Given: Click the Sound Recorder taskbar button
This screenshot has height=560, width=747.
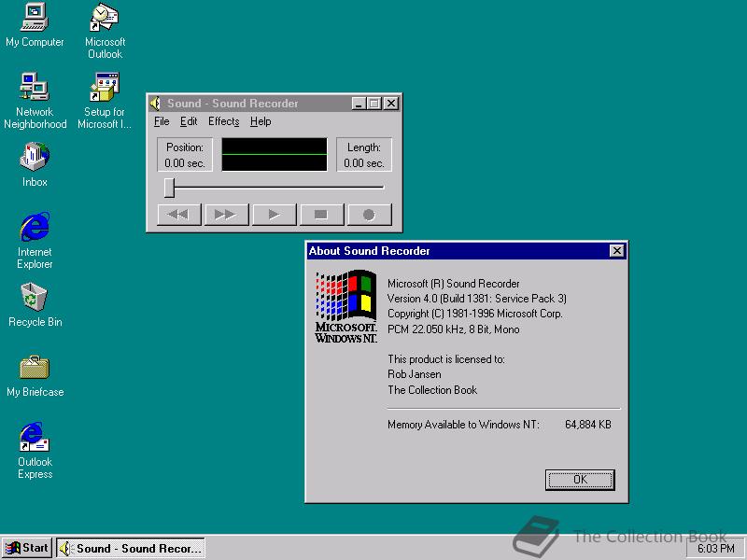Looking at the screenshot, I should (x=131, y=548).
